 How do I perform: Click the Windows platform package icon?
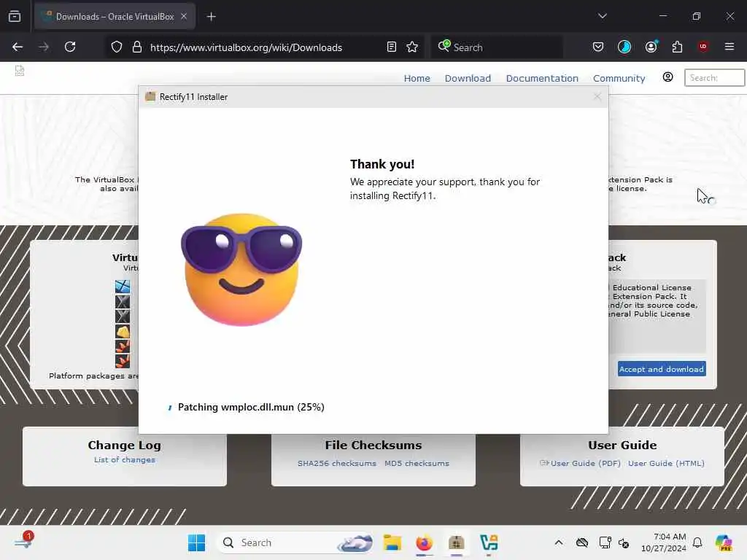coord(123,286)
